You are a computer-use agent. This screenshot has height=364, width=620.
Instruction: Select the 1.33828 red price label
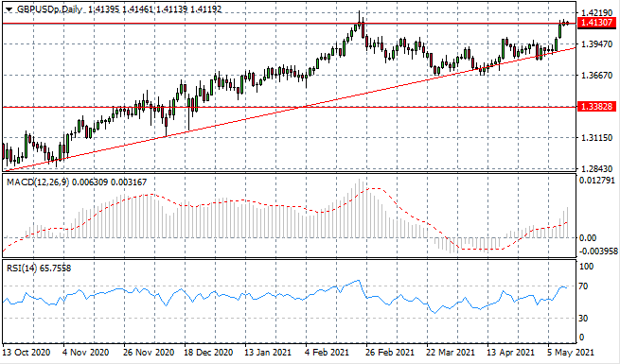point(597,106)
